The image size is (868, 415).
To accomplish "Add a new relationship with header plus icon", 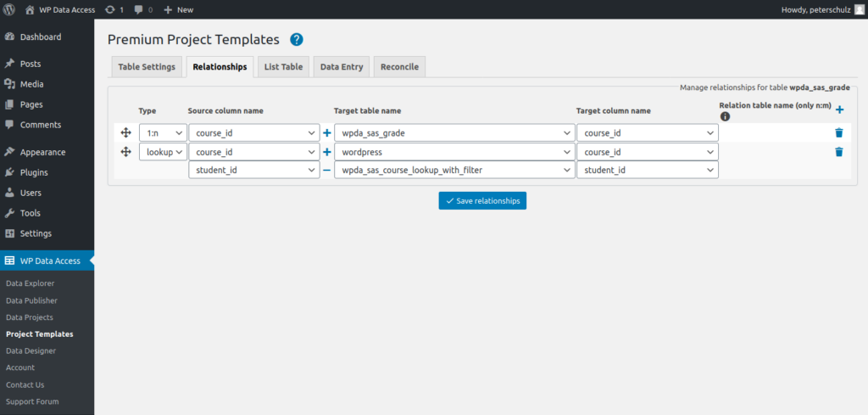I will tap(839, 109).
